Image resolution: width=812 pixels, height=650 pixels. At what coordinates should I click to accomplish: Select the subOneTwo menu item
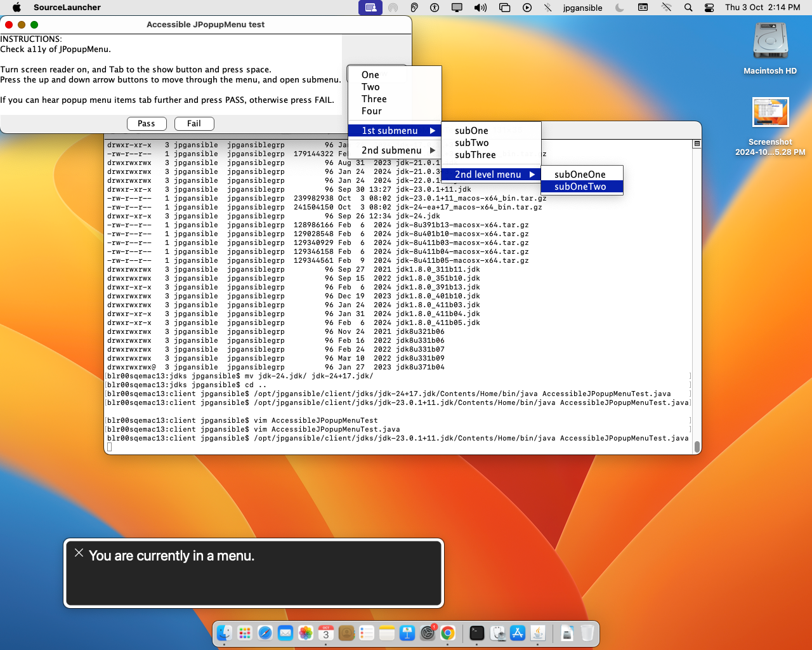tap(581, 187)
